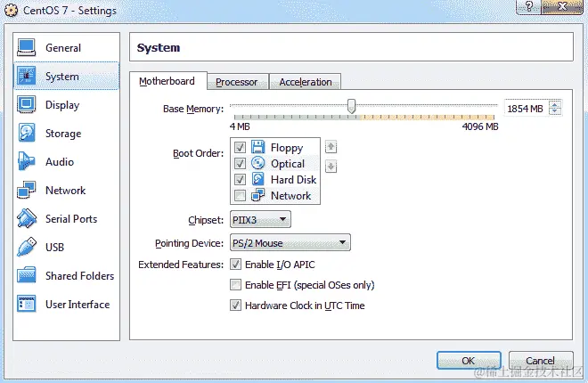
Task: Click the orange zone of memory slider
Action: 427,118
